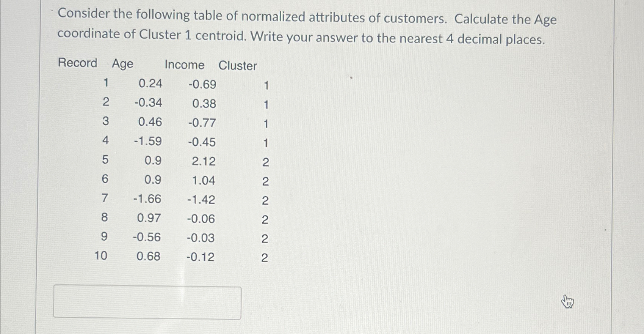
Task: Click the Cluster value for record 4
Action: click(266, 143)
